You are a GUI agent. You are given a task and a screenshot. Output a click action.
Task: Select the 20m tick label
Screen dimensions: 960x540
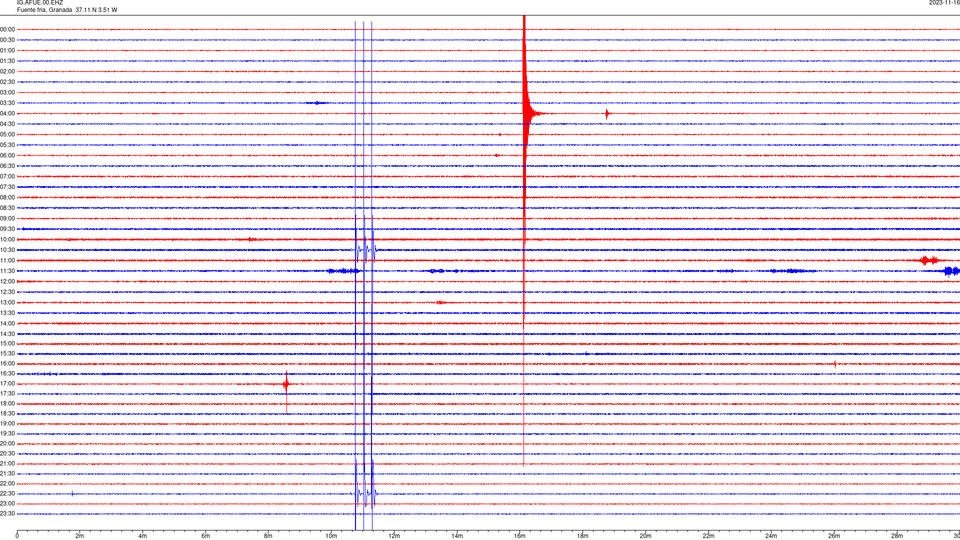point(646,536)
